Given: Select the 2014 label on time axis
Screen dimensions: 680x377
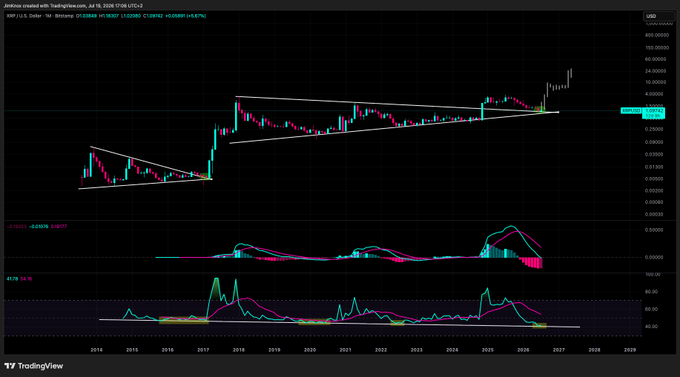Looking at the screenshot, I should pyautogui.click(x=96, y=350).
